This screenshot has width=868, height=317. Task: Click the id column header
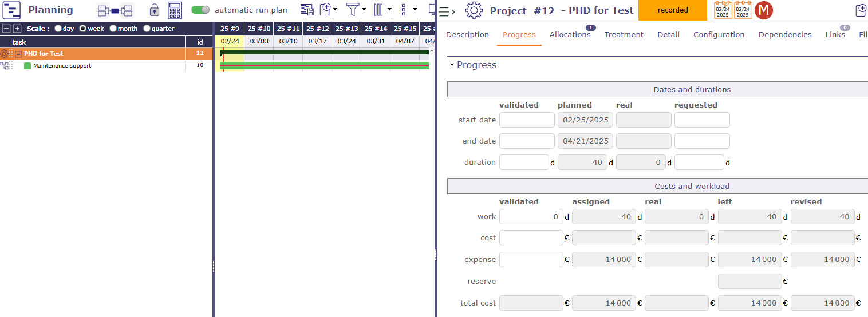pos(200,42)
